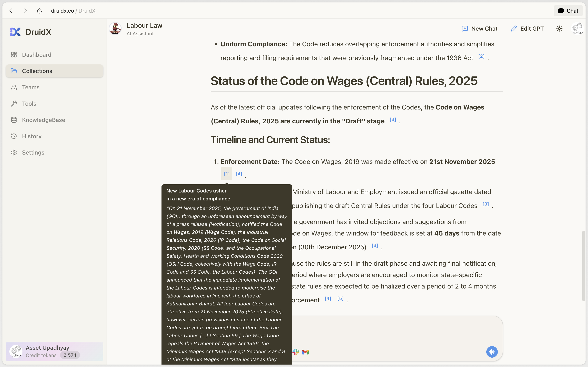This screenshot has height=367, width=588.
Task: Open the Chat button in top bar
Action: [x=568, y=11]
